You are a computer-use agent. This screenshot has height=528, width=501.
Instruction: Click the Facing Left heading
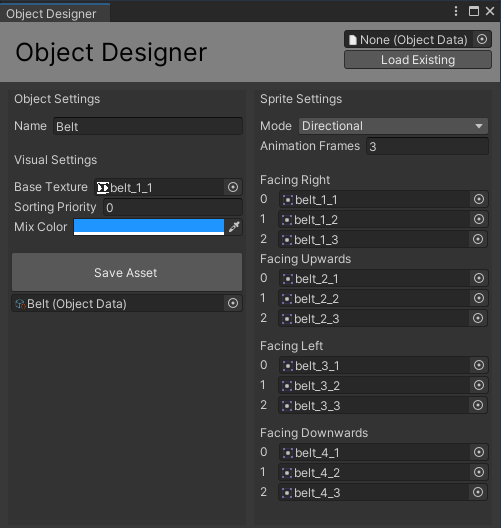point(292,346)
